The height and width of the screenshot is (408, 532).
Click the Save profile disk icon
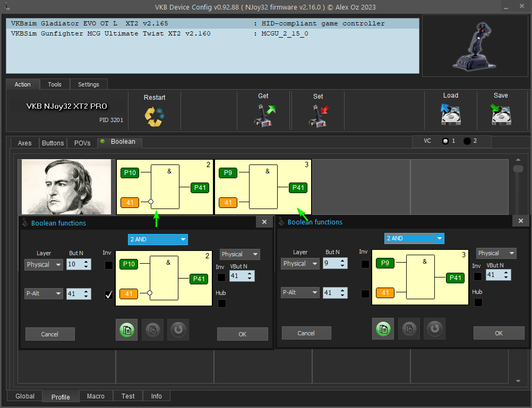coord(501,114)
